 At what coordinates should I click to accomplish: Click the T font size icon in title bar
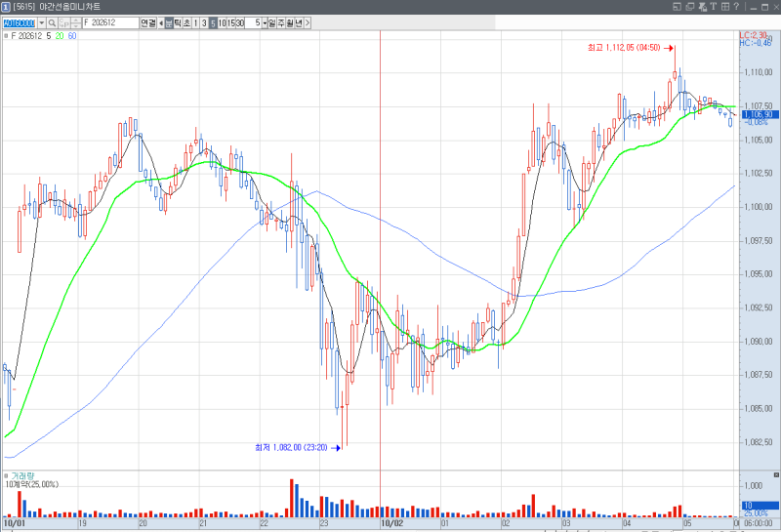pos(714,7)
